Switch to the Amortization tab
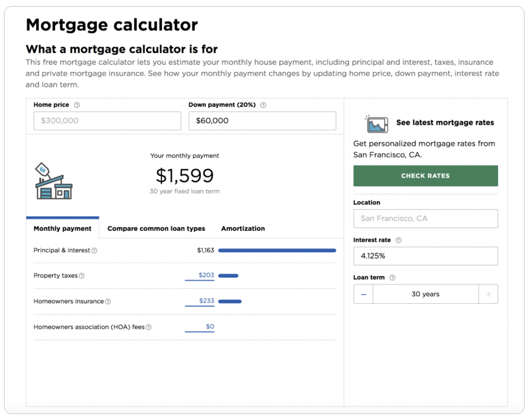The image size is (531, 420). click(x=243, y=229)
